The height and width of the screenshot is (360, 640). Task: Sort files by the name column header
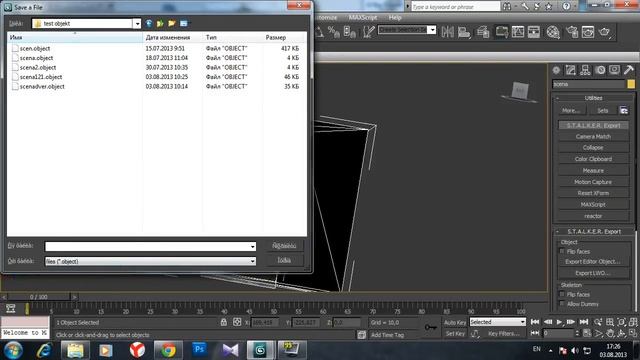click(75, 37)
